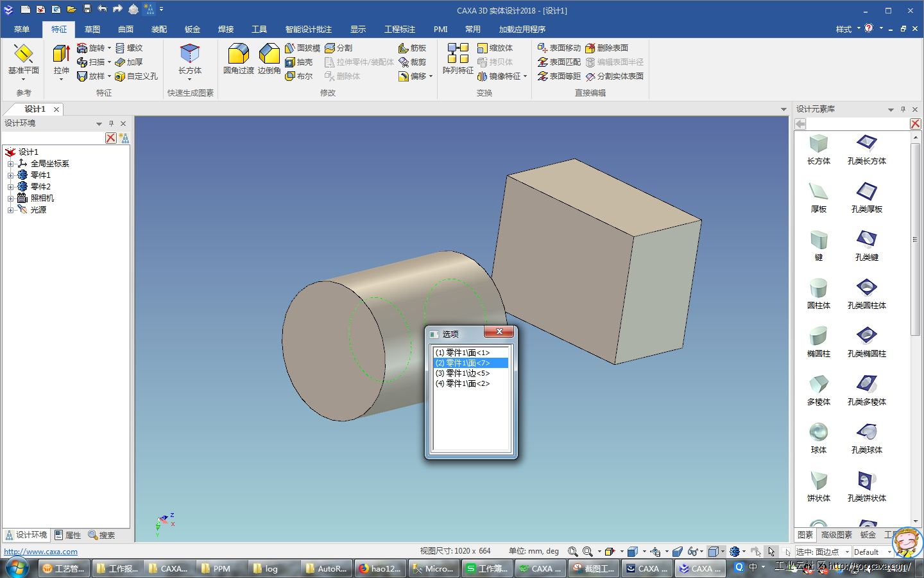Click the 表面匹配 match face tool
Screen dimensions: 924x578
pyautogui.click(x=559, y=62)
